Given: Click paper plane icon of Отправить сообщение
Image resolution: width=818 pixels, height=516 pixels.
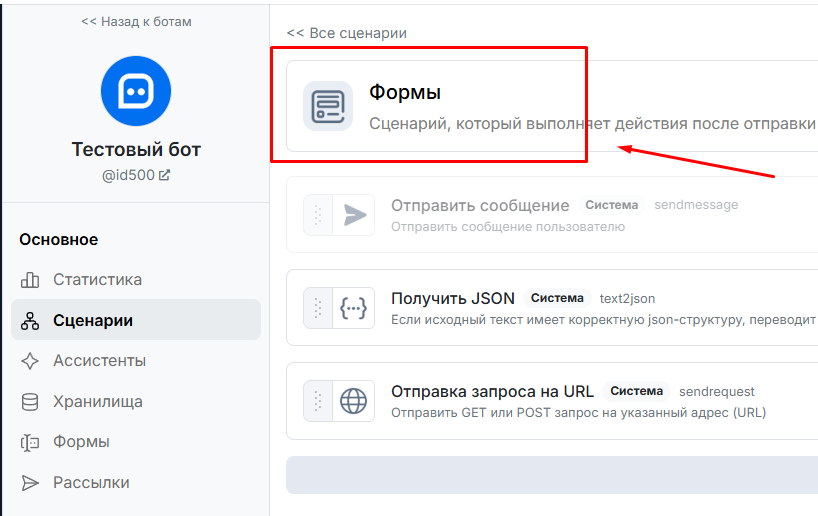Looking at the screenshot, I should click(x=354, y=215).
